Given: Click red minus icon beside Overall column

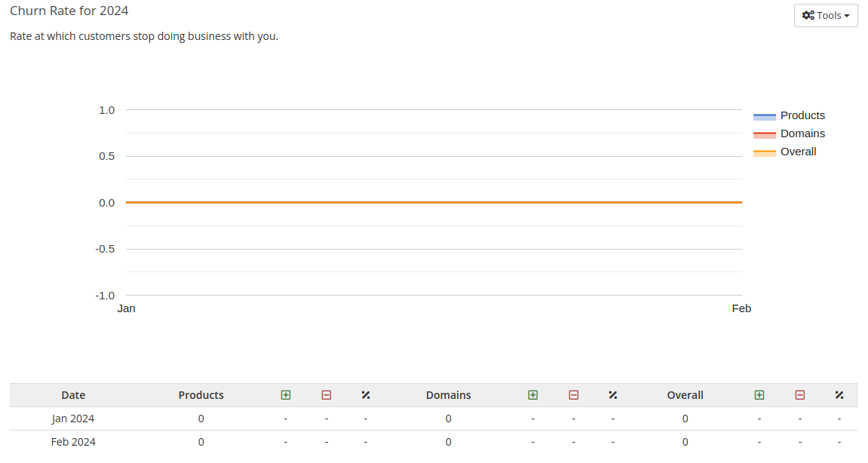Looking at the screenshot, I should (x=800, y=395).
